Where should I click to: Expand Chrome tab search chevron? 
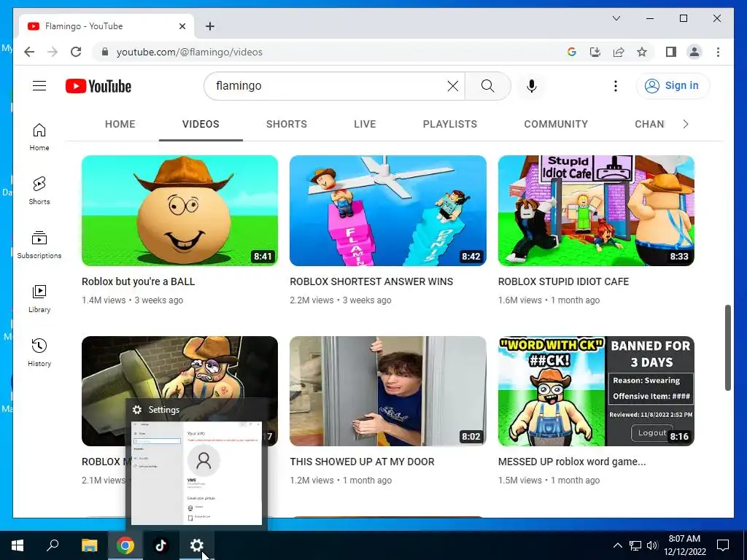616,18
